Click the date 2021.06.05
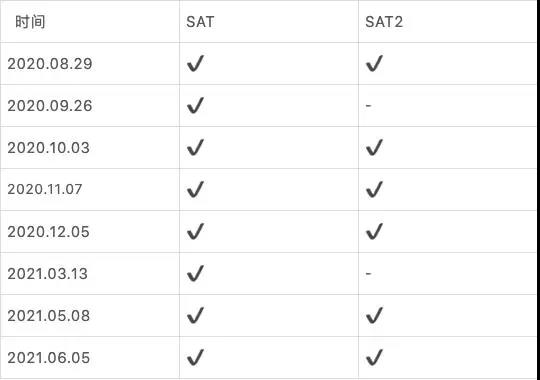The width and height of the screenshot is (540, 380). (x=49, y=358)
